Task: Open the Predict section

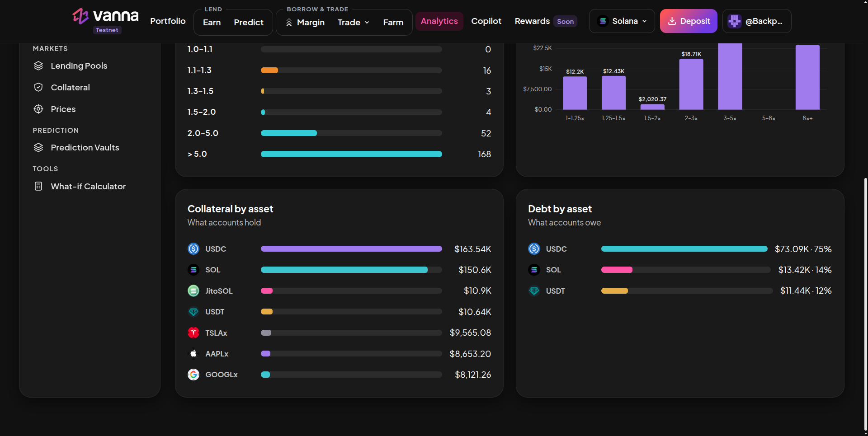Action: tap(249, 23)
